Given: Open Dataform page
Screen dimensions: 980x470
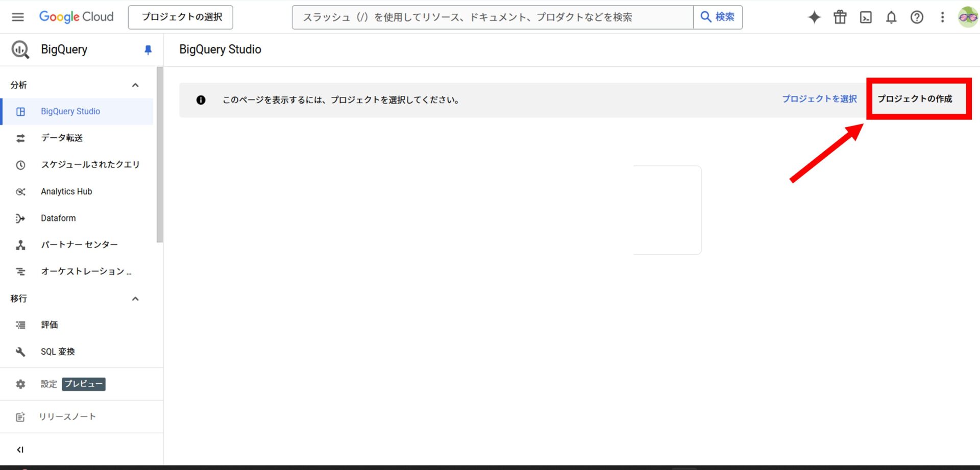Looking at the screenshot, I should pyautogui.click(x=77, y=218).
